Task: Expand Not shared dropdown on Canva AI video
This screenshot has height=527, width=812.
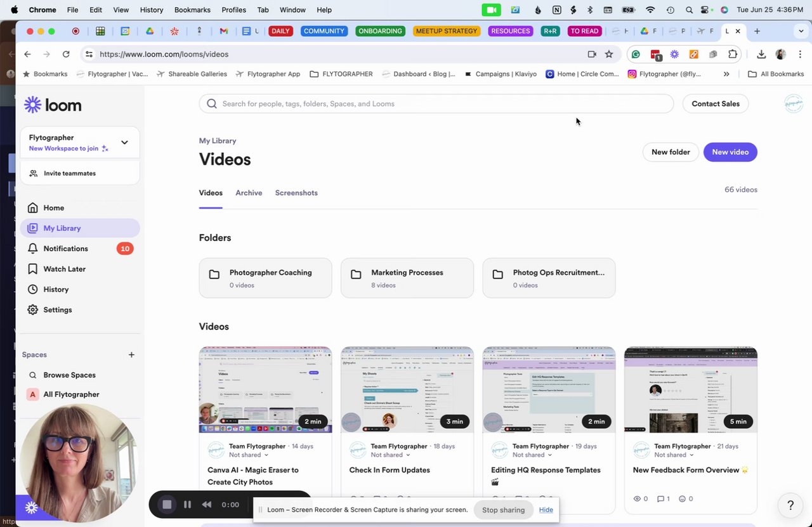Action: click(249, 455)
